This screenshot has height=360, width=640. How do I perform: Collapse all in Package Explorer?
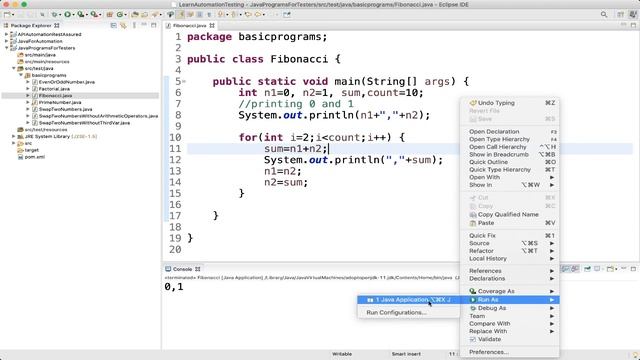[113, 25]
